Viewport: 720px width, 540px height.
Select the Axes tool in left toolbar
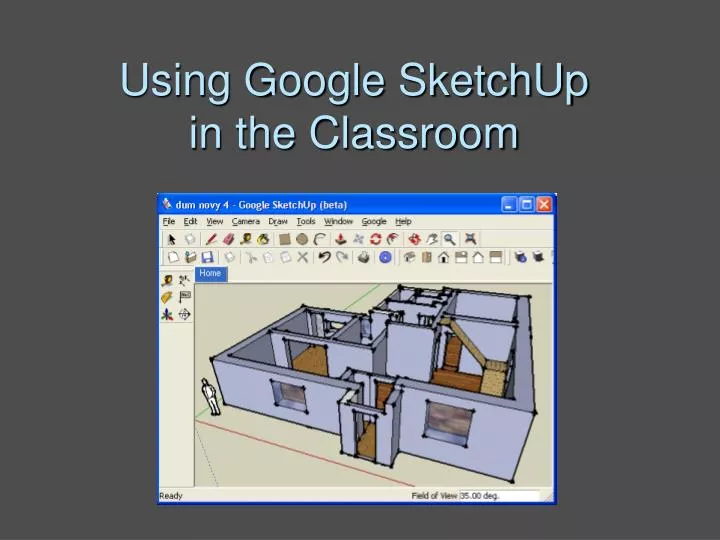point(167,315)
